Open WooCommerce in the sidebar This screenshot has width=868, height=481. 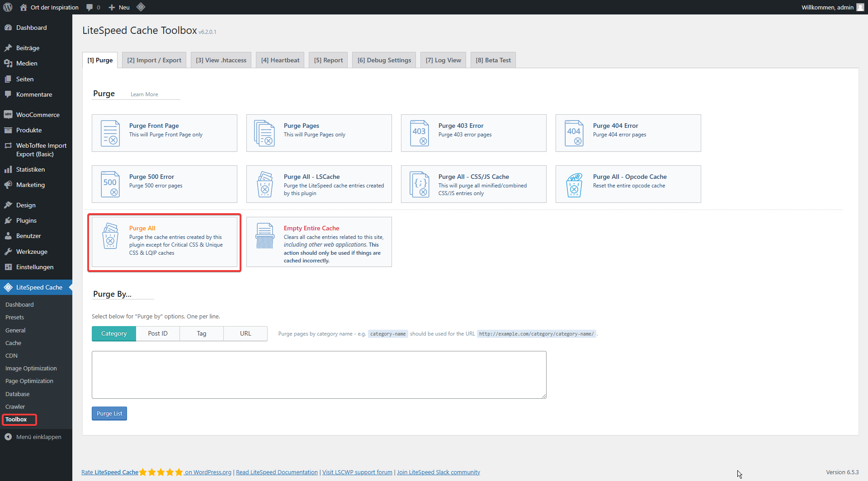[36, 115]
